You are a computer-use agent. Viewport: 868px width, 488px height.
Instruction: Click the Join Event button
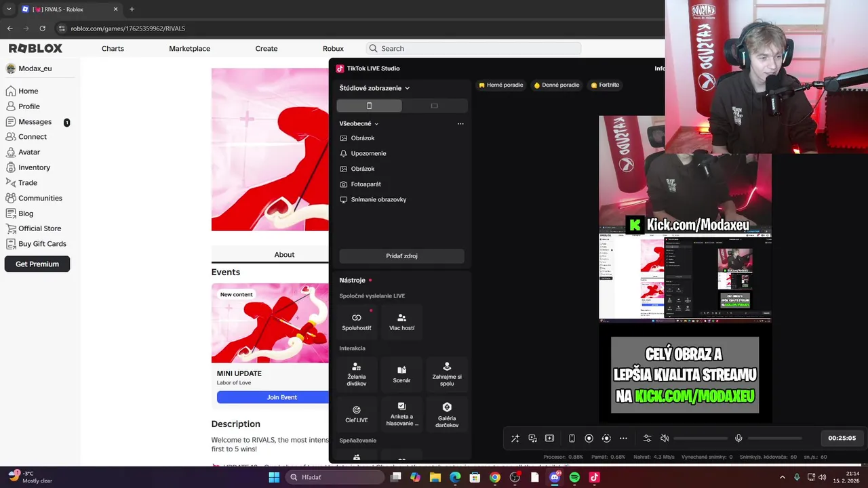point(281,397)
